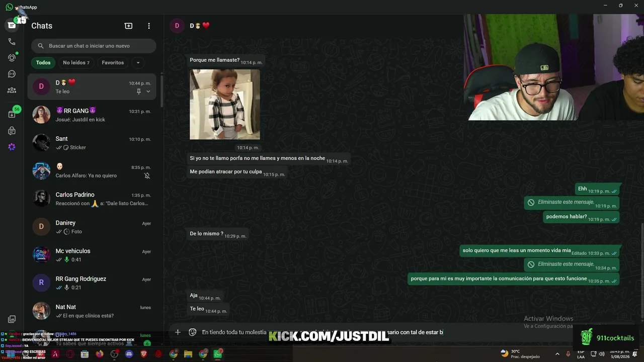Open Opera GX from the taskbar
The width and height of the screenshot is (644, 362).
point(70,354)
